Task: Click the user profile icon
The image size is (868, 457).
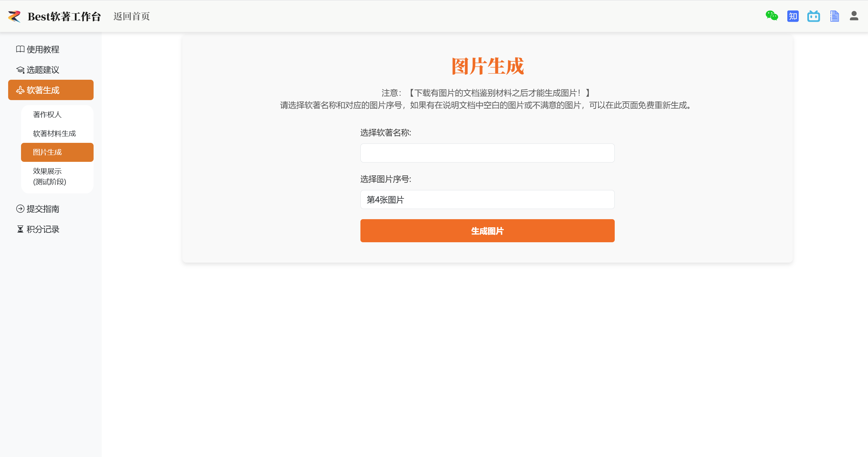Action: point(854,16)
